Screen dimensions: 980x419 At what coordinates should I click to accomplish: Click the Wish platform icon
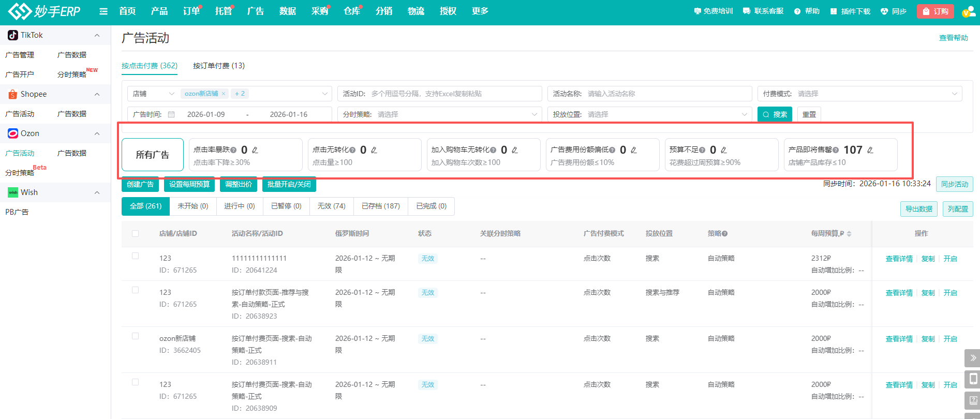pos(13,192)
